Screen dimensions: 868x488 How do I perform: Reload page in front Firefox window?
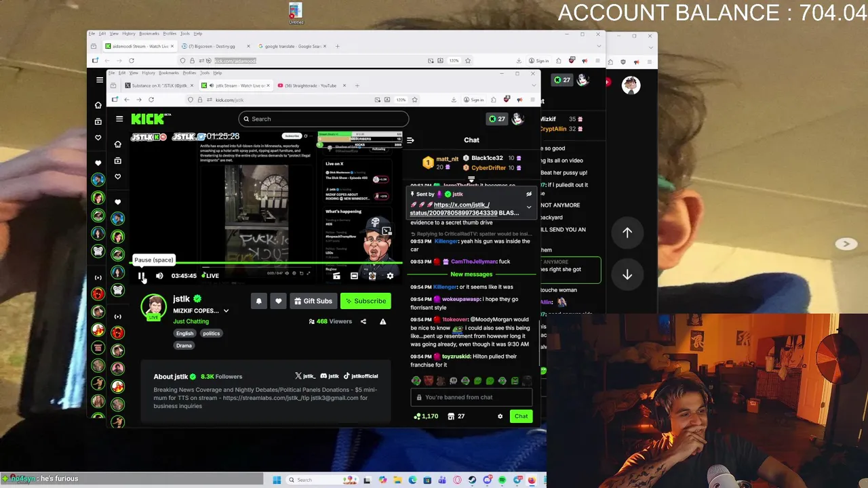pyautogui.click(x=151, y=100)
